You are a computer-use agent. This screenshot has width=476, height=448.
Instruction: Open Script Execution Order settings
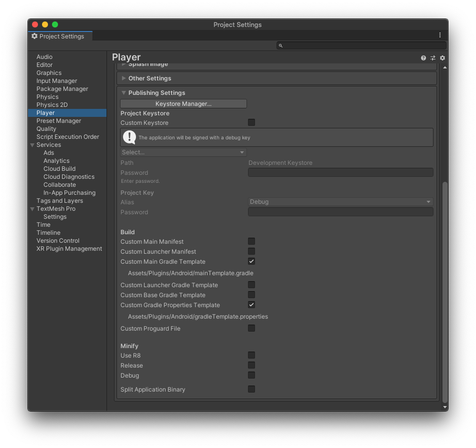coord(67,137)
